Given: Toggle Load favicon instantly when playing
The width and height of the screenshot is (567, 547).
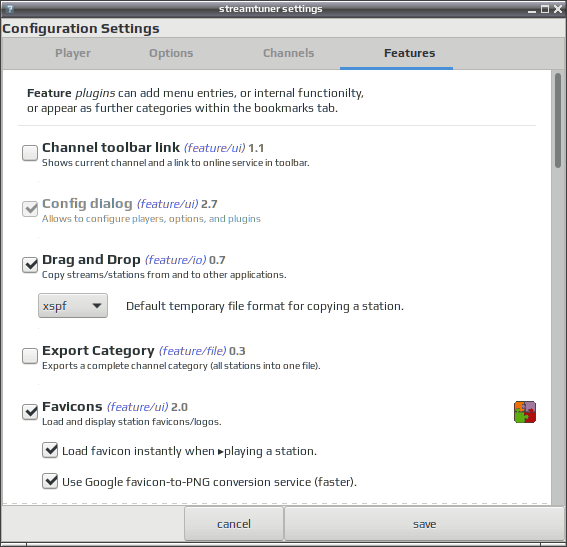Looking at the screenshot, I should pyautogui.click(x=50, y=450).
